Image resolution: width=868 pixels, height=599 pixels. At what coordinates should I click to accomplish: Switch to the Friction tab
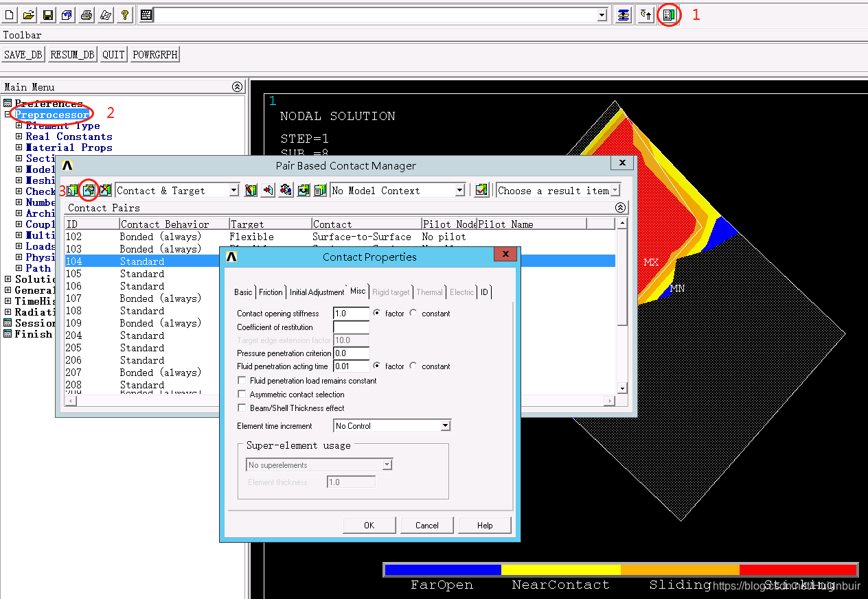click(x=271, y=292)
